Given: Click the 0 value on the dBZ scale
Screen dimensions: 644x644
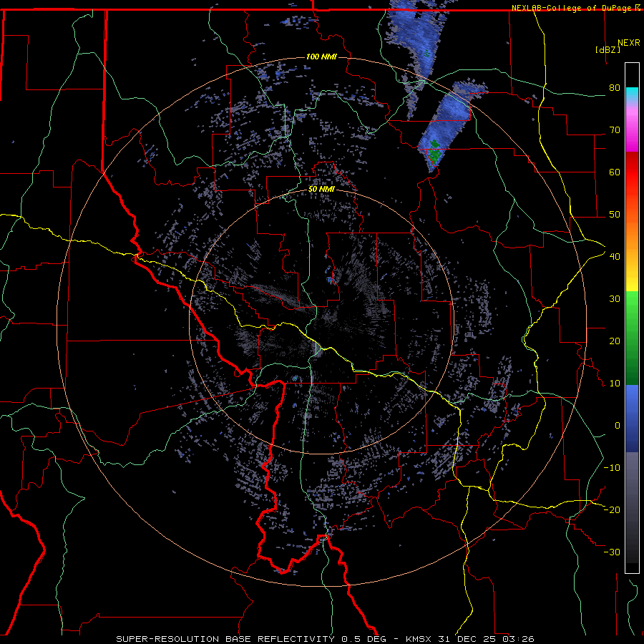Looking at the screenshot, I should pyautogui.click(x=618, y=426).
